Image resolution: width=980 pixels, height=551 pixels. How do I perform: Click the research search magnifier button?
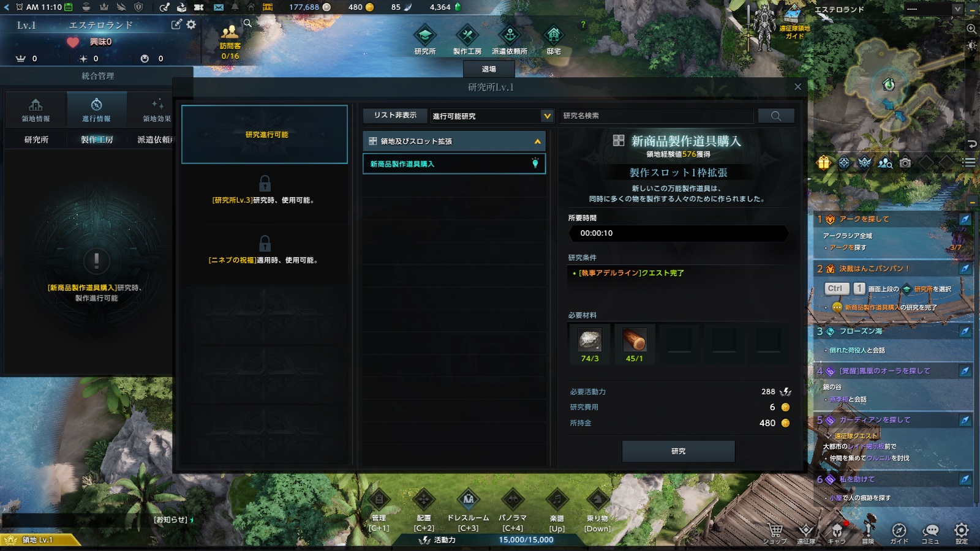776,116
